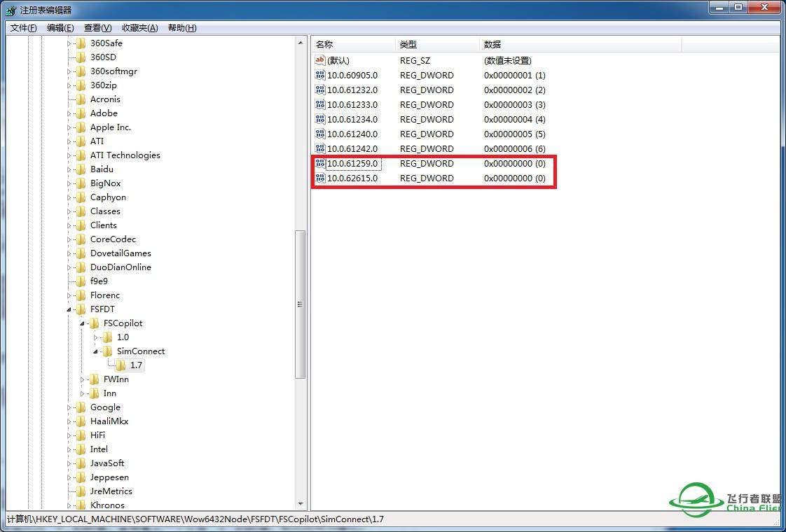The width and height of the screenshot is (786, 532).
Task: Open the 查看(V) menu
Action: point(98,28)
